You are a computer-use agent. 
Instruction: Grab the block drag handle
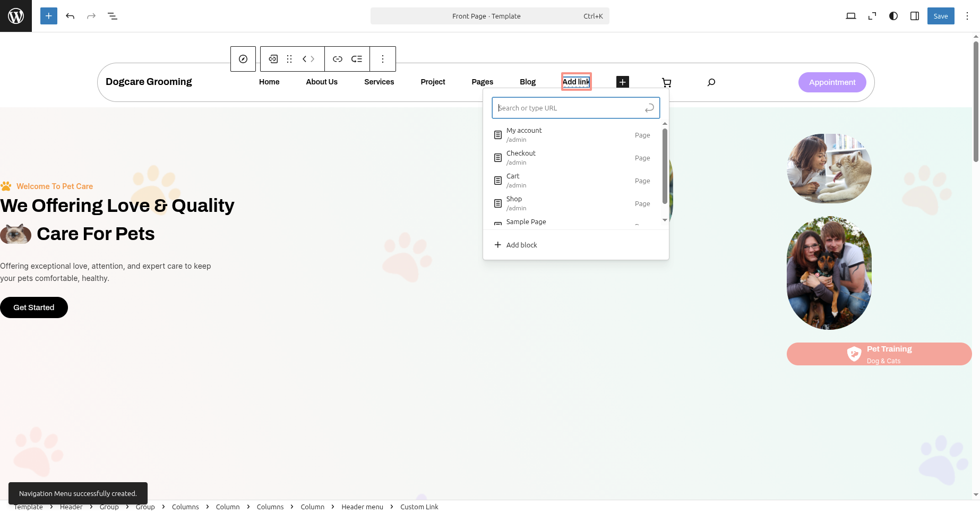(289, 59)
